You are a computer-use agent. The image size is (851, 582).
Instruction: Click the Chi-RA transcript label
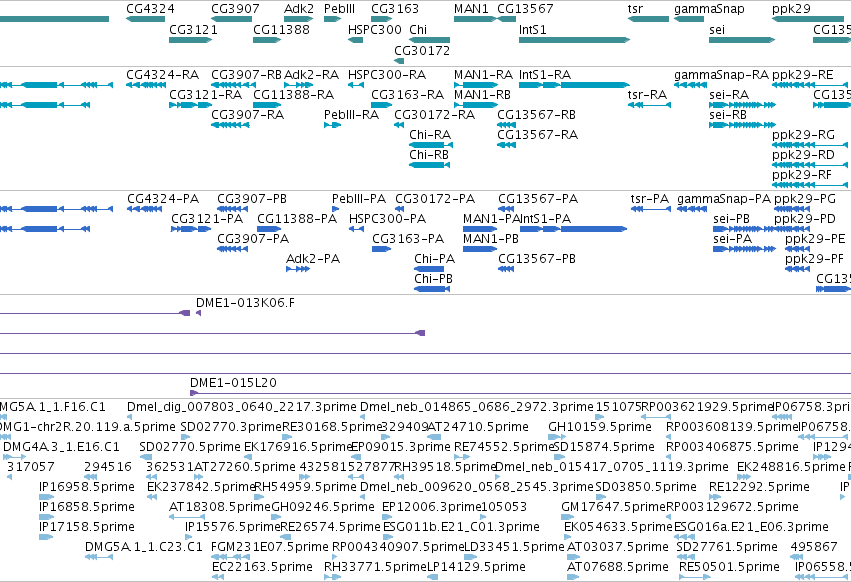tap(430, 135)
